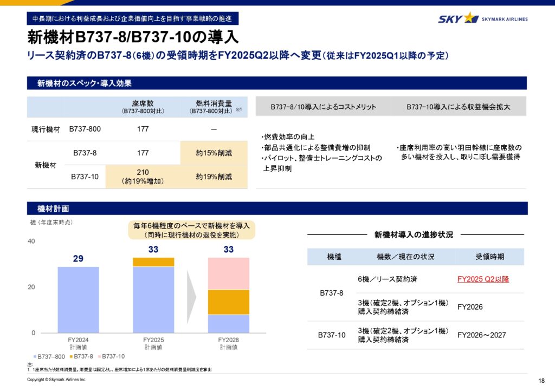
Task: Select the FY2024 bar showing 29 aircraft
Action: point(78,300)
